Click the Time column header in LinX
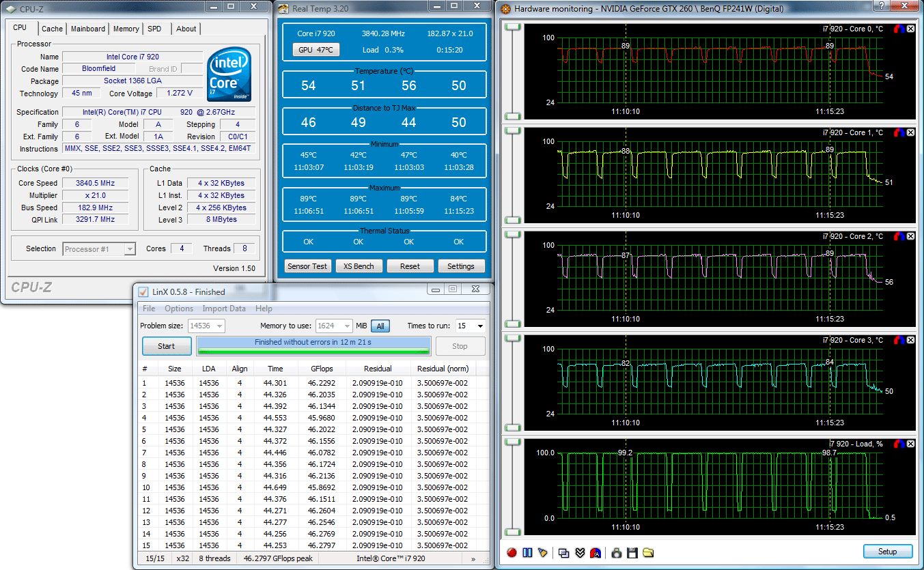The image size is (924, 570). coord(275,369)
